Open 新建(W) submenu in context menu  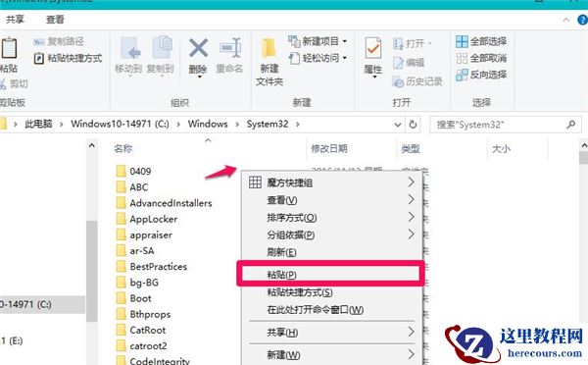pos(331,355)
